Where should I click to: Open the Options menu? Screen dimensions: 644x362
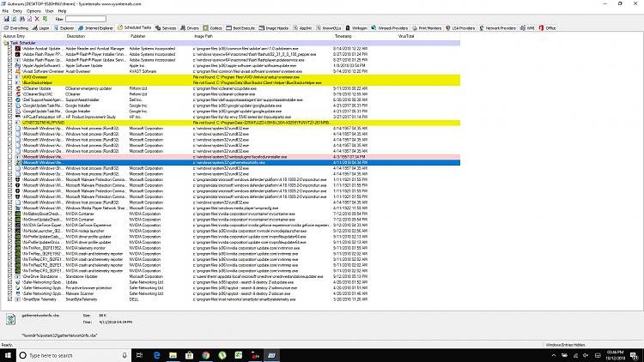pyautogui.click(x=33, y=11)
